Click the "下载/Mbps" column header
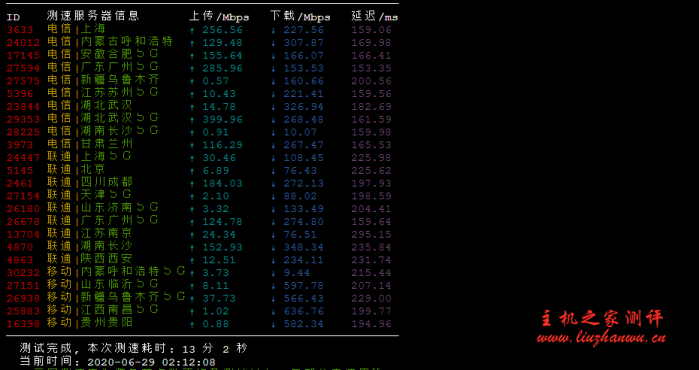699x370 pixels. pos(300,16)
